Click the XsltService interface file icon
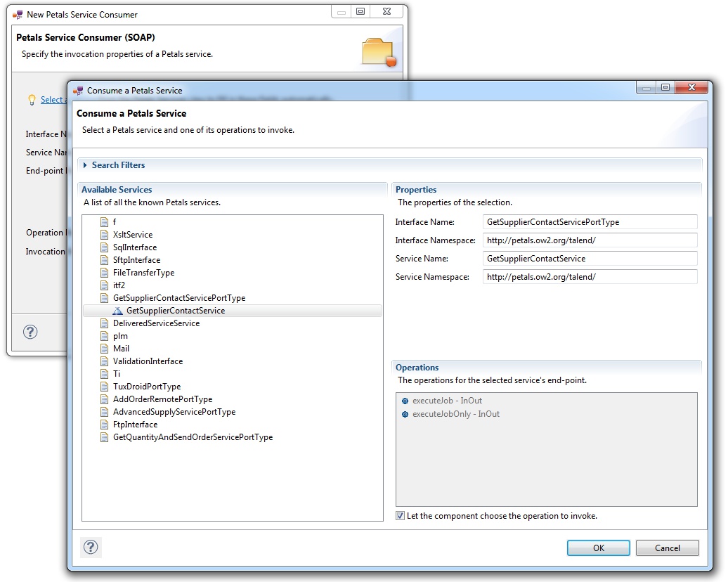This screenshot has height=582, width=728. (104, 235)
